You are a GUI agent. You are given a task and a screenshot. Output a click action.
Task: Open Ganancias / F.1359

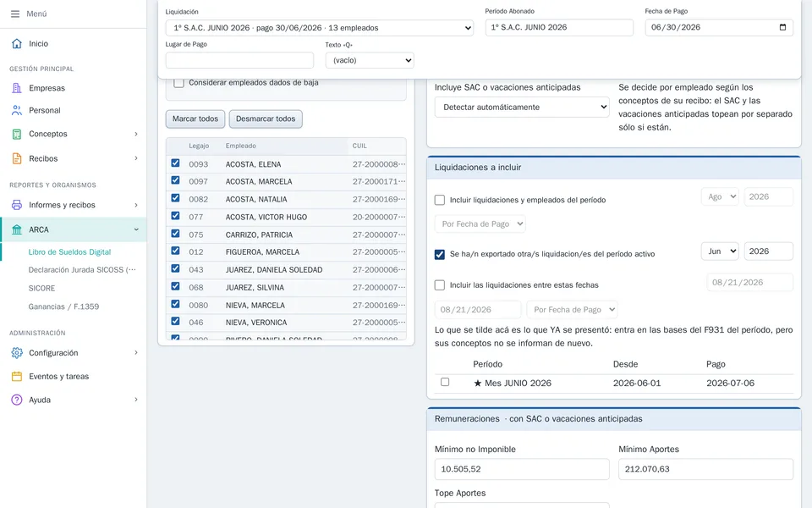coord(63,306)
